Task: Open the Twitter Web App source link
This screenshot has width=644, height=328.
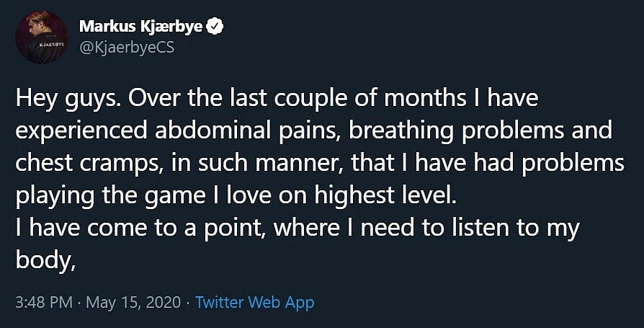Action: (254, 303)
